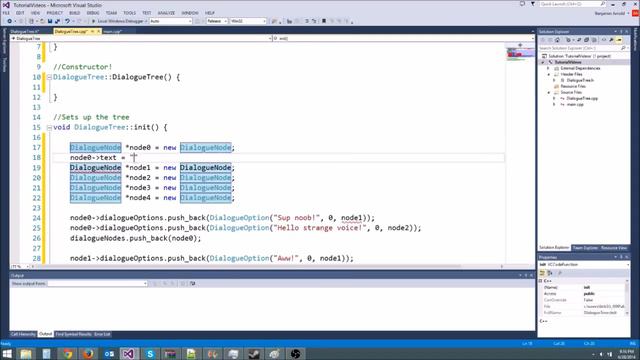Click the editor zoom percentage dropdown
640x360 pixels.
pos(20,267)
